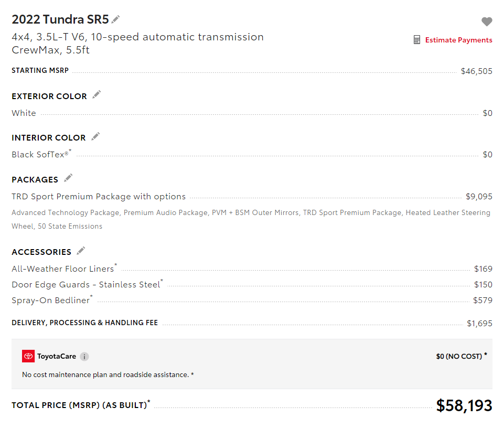The height and width of the screenshot is (429, 504).
Task: Click the ToyotaCare label
Action: [57, 356]
